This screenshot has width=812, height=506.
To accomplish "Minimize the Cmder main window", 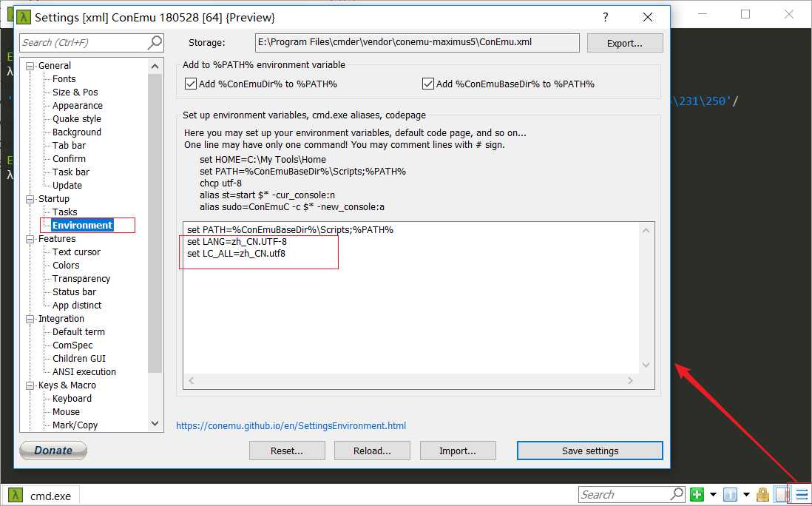I will [703, 14].
